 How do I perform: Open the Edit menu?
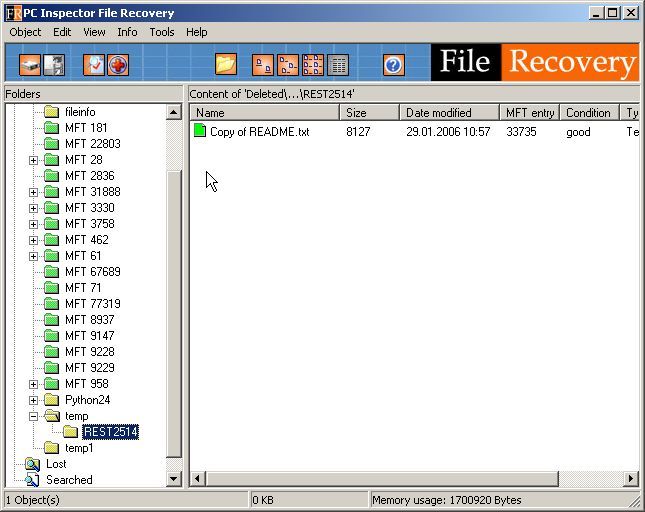click(62, 32)
